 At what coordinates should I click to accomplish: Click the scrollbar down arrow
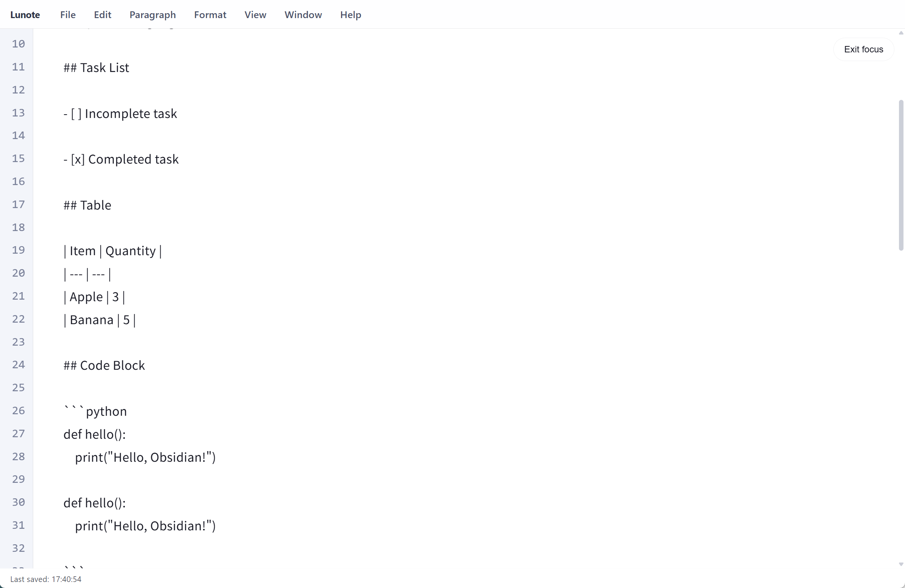coord(900,564)
